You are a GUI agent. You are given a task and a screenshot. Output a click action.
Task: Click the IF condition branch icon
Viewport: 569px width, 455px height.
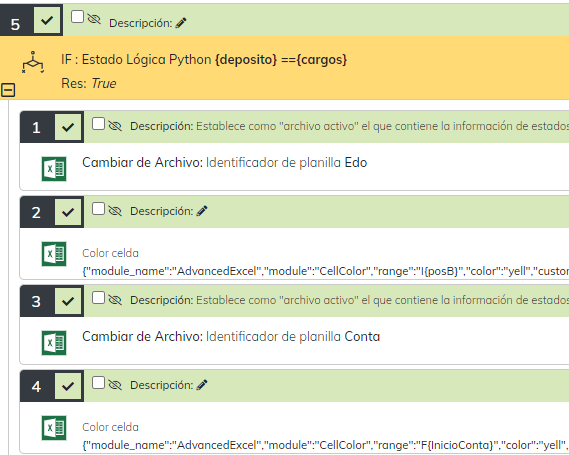[x=33, y=62]
